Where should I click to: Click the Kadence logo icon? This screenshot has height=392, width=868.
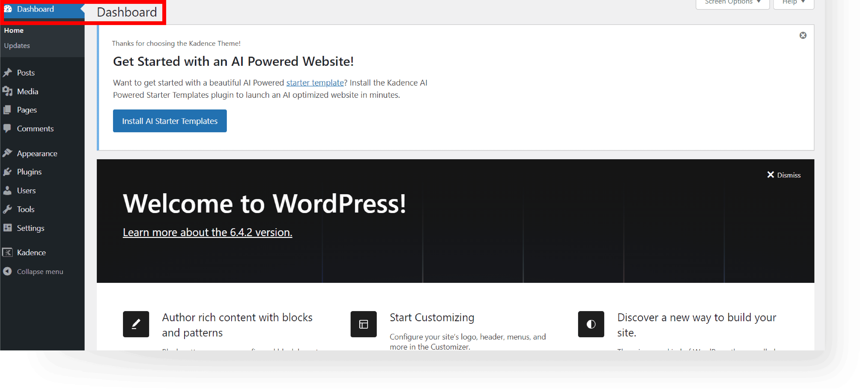(7, 252)
